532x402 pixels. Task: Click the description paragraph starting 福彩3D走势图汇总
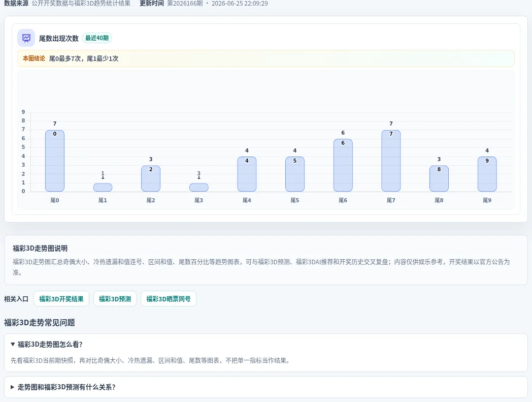pyautogui.click(x=261, y=267)
